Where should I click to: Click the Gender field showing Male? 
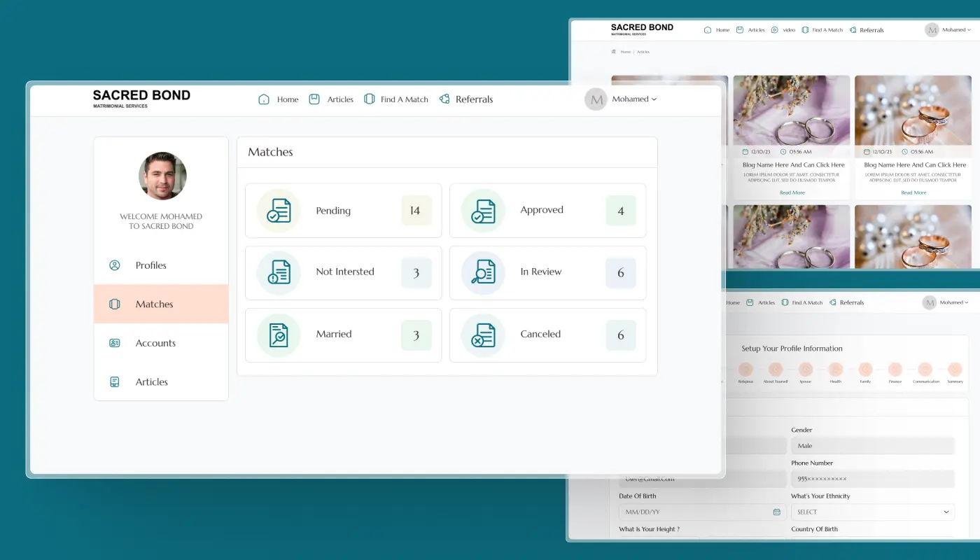pyautogui.click(x=873, y=446)
